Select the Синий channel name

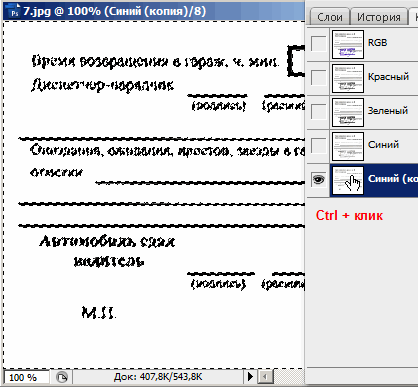point(383,145)
